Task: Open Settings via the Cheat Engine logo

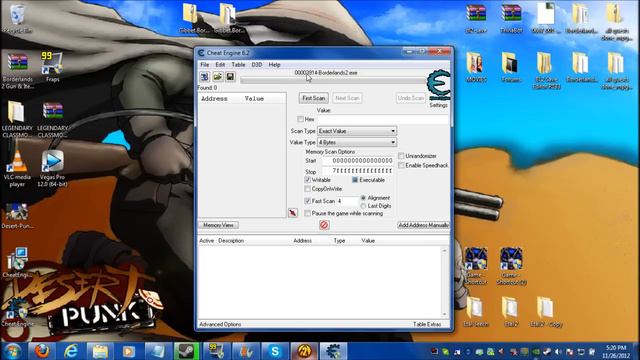Action: click(438, 85)
